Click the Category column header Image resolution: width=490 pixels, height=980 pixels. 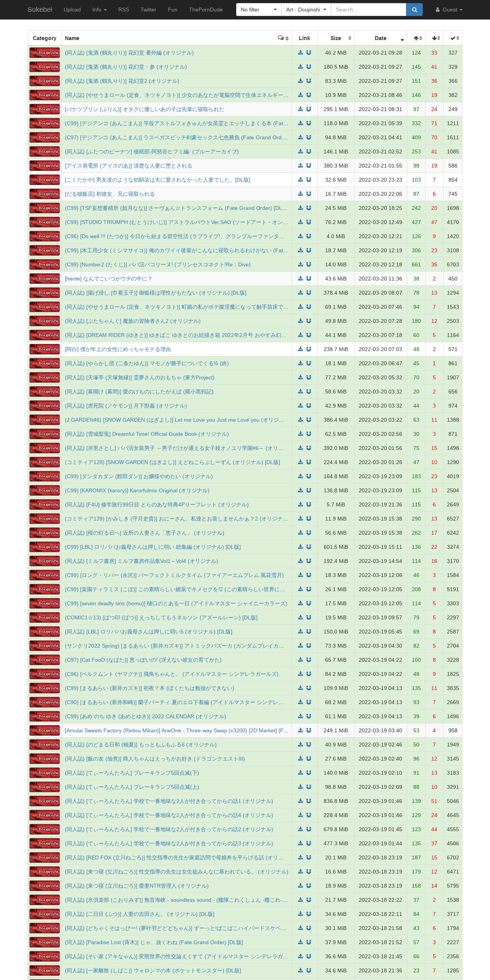pos(45,38)
